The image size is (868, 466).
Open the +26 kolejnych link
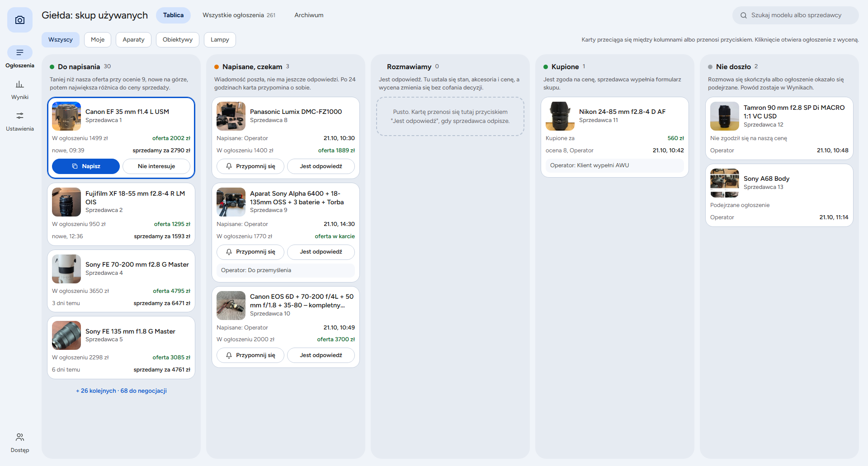pos(121,391)
